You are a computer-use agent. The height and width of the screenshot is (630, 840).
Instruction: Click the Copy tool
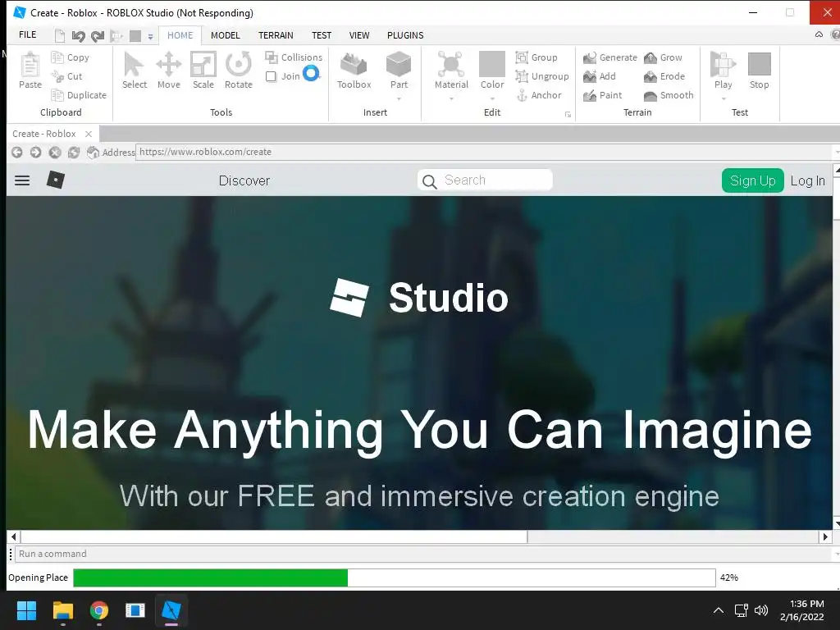tap(71, 57)
